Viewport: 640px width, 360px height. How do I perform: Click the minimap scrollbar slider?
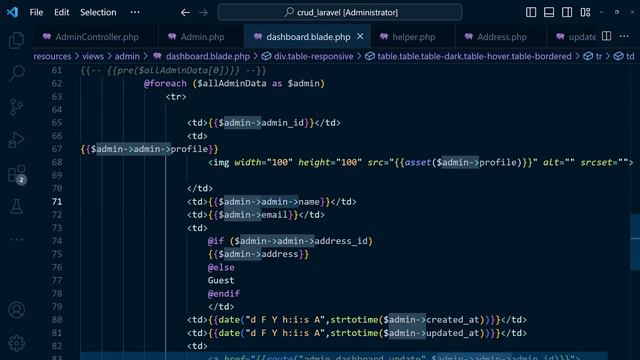click(x=635, y=242)
